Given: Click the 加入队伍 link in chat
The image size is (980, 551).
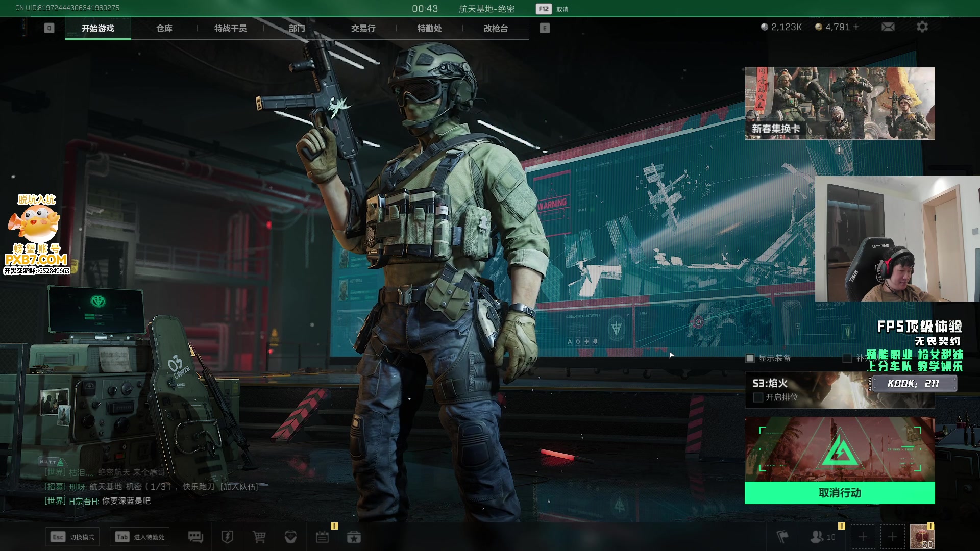Looking at the screenshot, I should 239,487.
